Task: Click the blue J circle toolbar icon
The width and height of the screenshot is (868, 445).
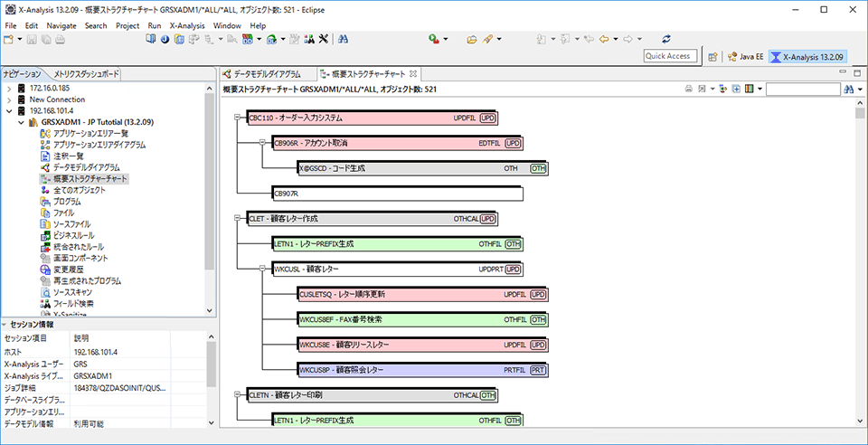Action: 165,39
